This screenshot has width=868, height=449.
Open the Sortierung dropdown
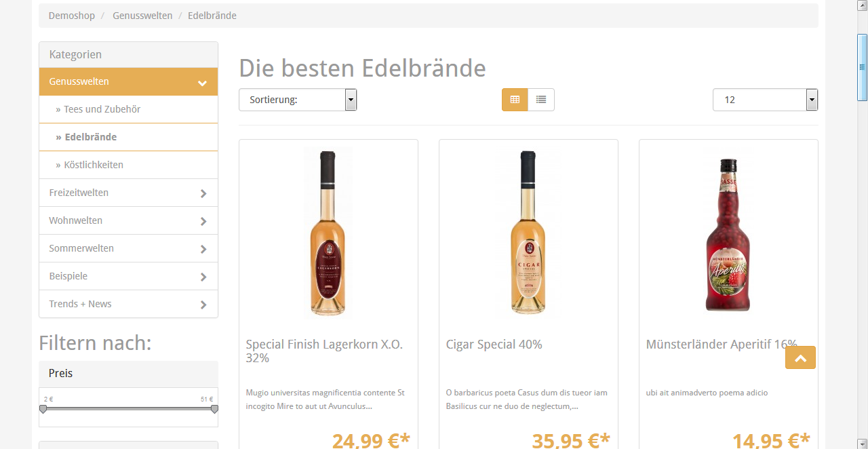298,100
